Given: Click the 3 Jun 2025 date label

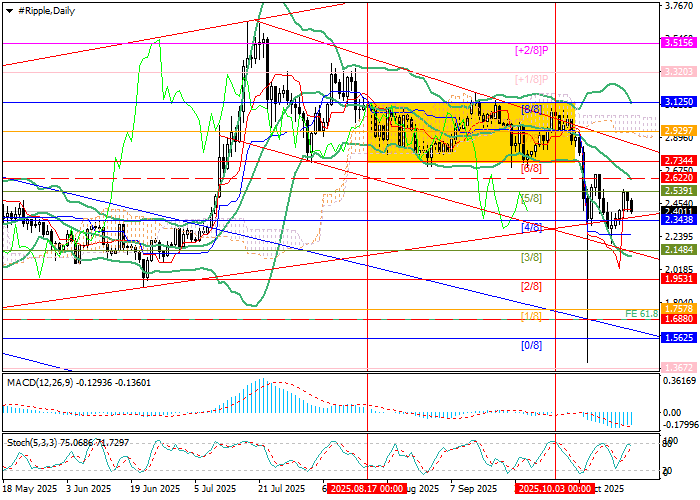Looking at the screenshot, I should [89, 488].
